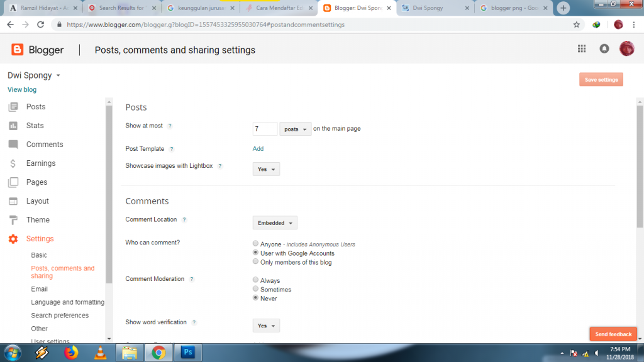
Task: Click the View blog link
Action: point(22,89)
